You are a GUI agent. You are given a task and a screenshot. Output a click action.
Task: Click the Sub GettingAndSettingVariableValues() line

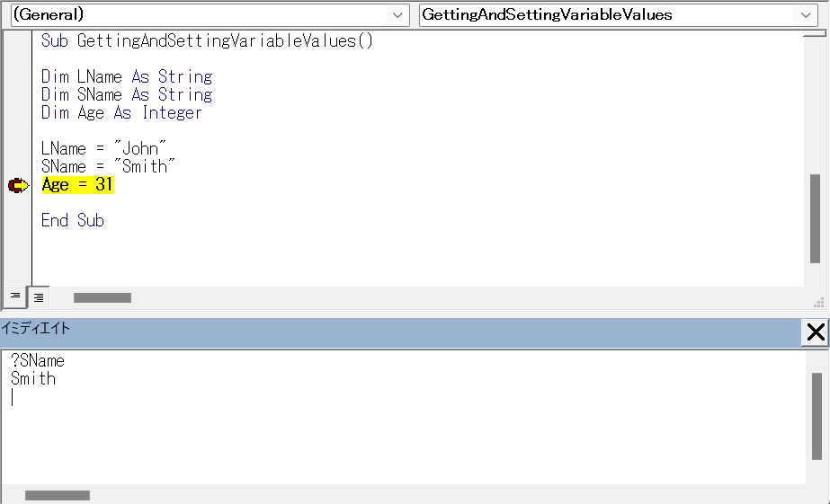[x=207, y=41]
